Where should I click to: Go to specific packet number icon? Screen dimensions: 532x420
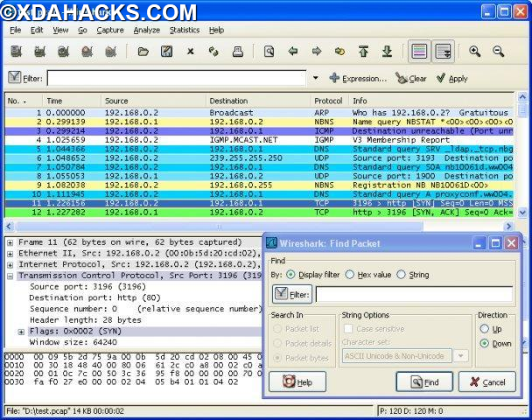coord(340,52)
